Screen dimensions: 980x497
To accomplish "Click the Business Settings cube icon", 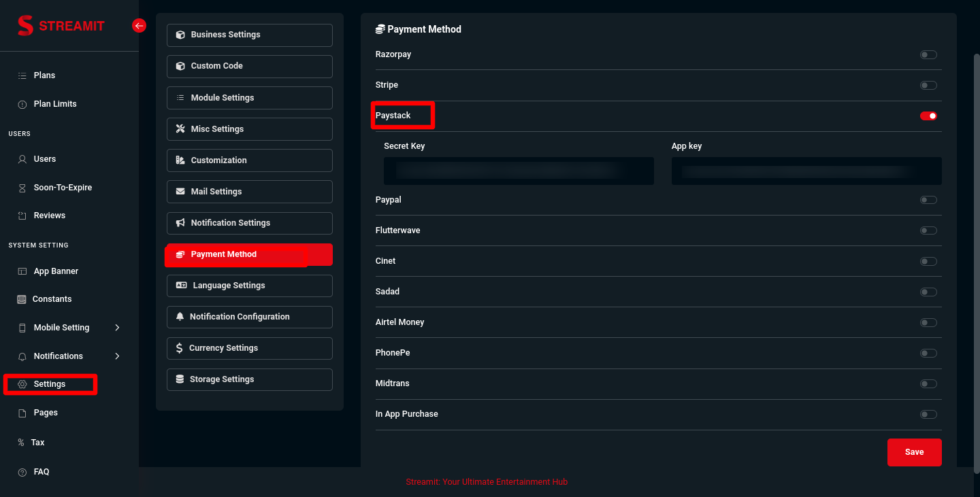I will coord(180,35).
